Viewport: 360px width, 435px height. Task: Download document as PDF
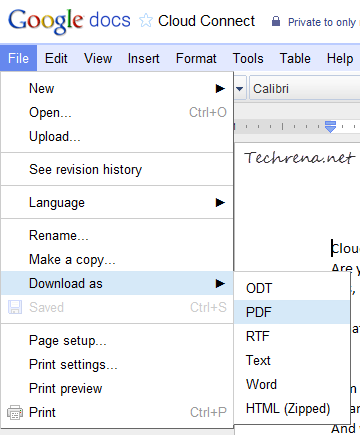coord(292,312)
